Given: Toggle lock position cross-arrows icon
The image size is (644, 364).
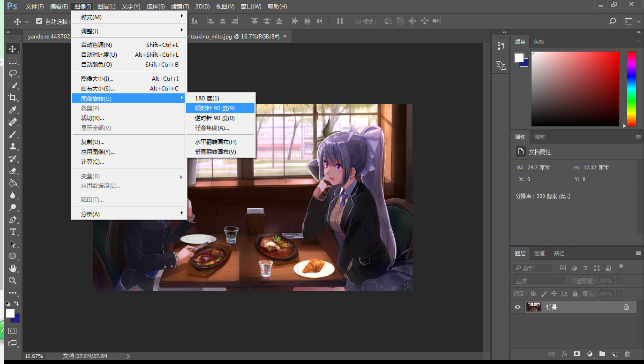Looking at the screenshot, I should (554, 294).
